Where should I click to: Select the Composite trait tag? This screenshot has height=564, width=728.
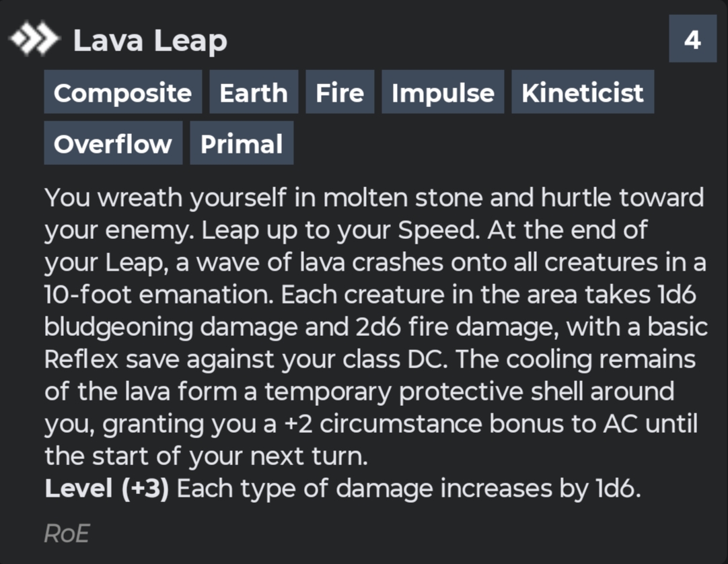point(122,92)
